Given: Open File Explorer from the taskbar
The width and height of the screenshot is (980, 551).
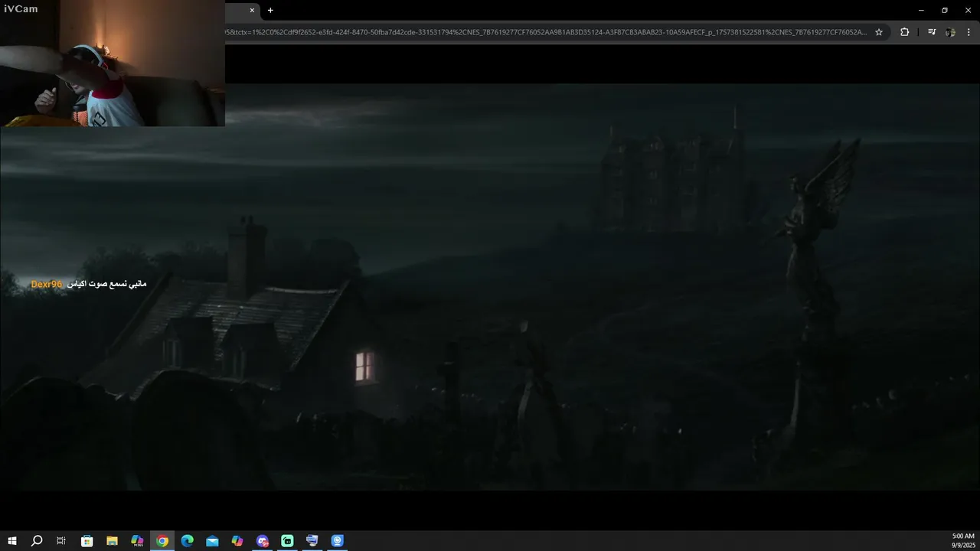Looking at the screenshot, I should click(x=112, y=541).
